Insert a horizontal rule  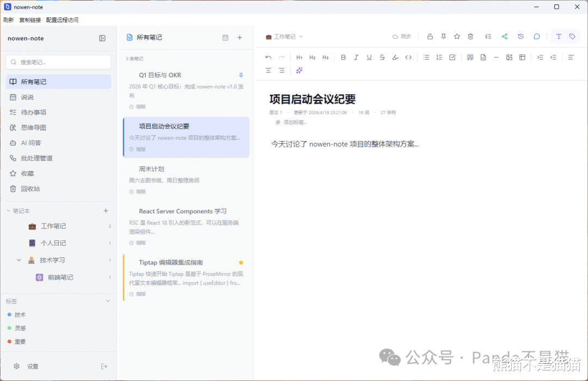(496, 57)
